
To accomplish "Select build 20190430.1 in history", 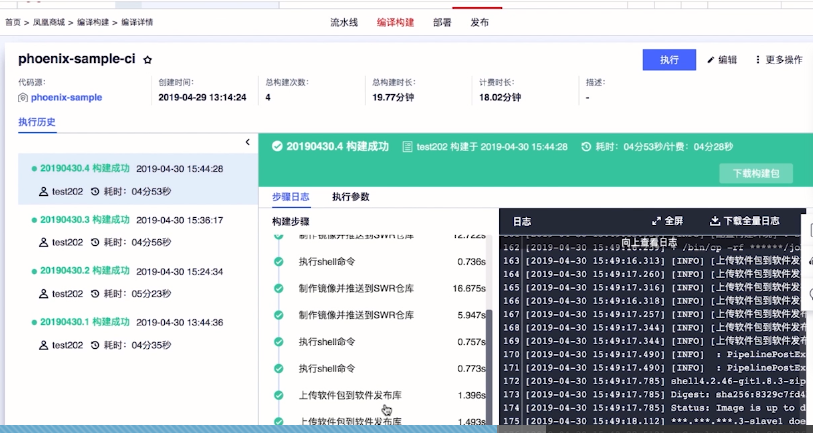I will pos(138,333).
